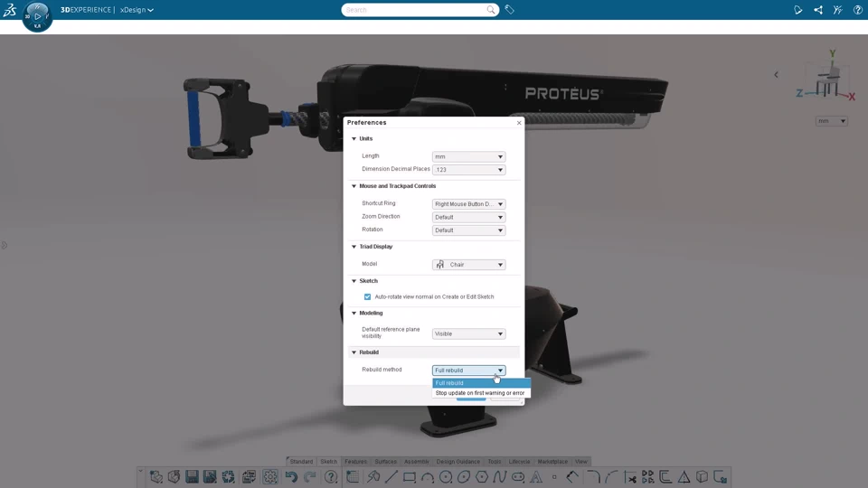Image resolution: width=868 pixels, height=488 pixels.
Task: Open the mm units dropdown below triad
Action: click(x=831, y=120)
